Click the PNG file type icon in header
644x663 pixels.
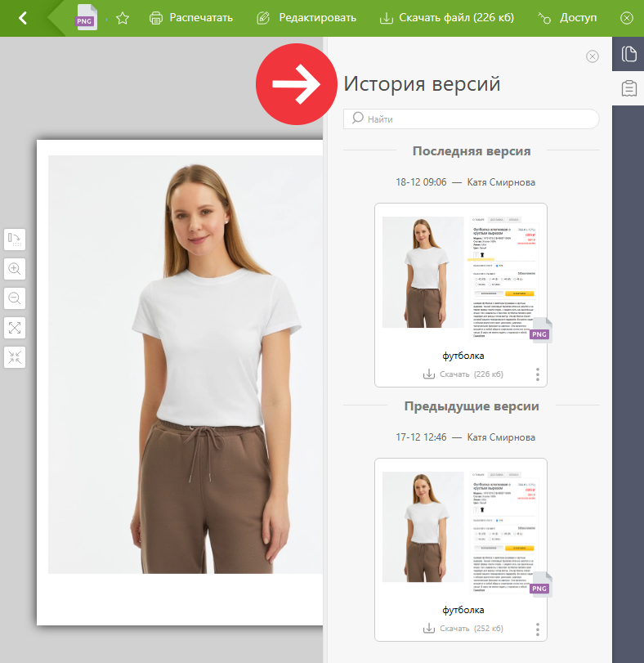[x=87, y=18]
